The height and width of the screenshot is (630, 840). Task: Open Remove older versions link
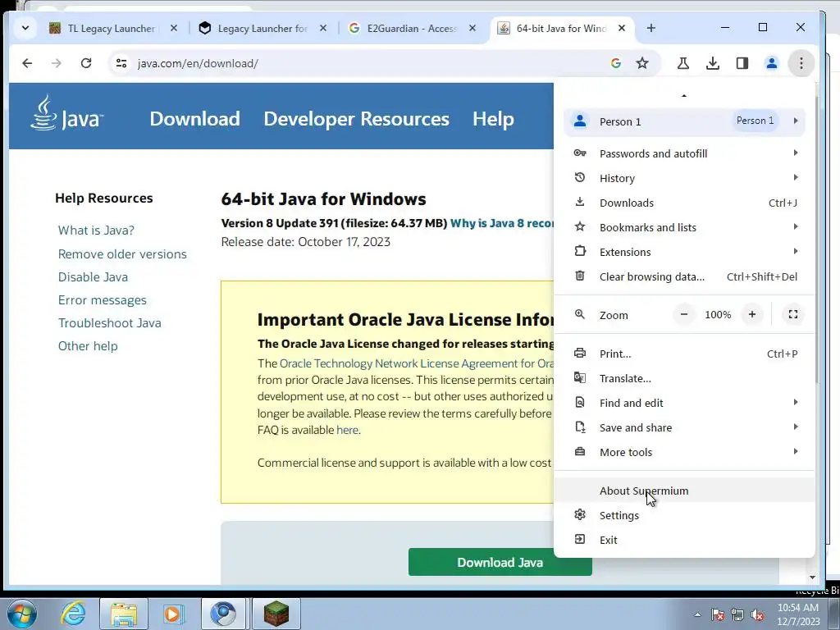(x=122, y=254)
